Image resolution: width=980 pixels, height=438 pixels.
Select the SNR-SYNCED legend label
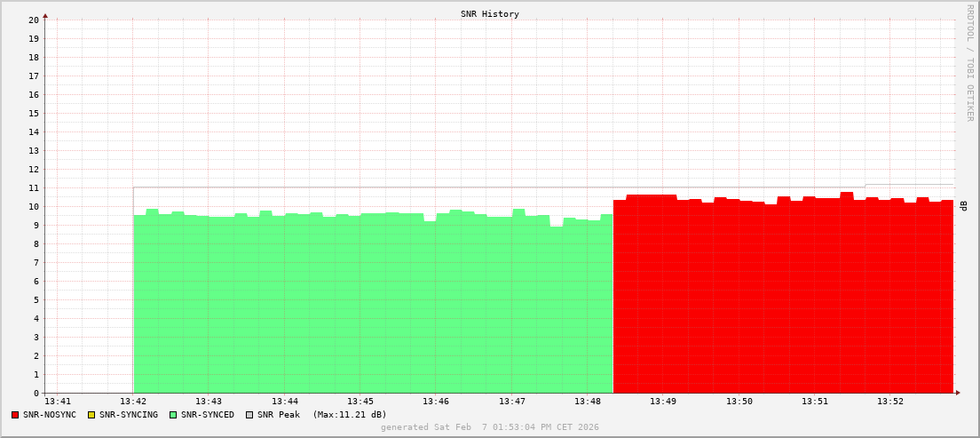tap(207, 415)
